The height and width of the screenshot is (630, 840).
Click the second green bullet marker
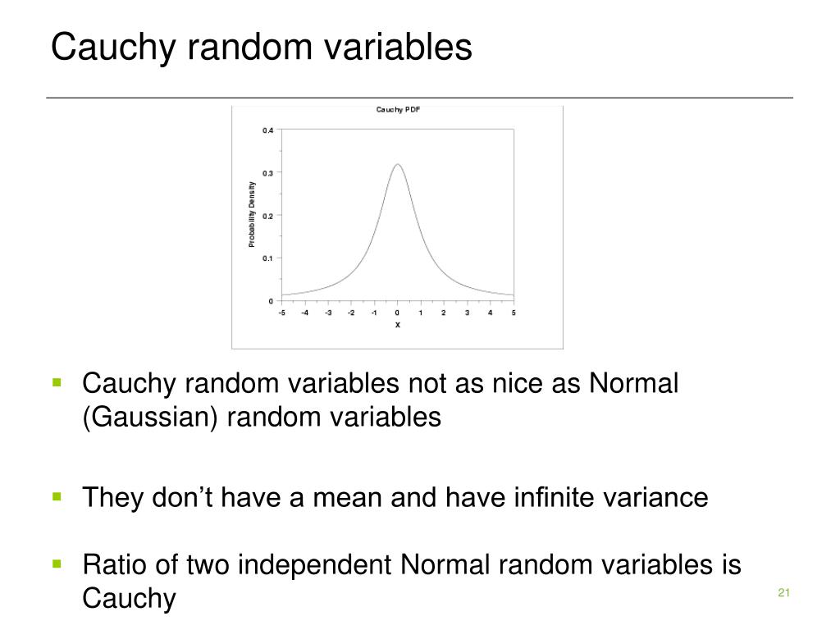point(57,496)
